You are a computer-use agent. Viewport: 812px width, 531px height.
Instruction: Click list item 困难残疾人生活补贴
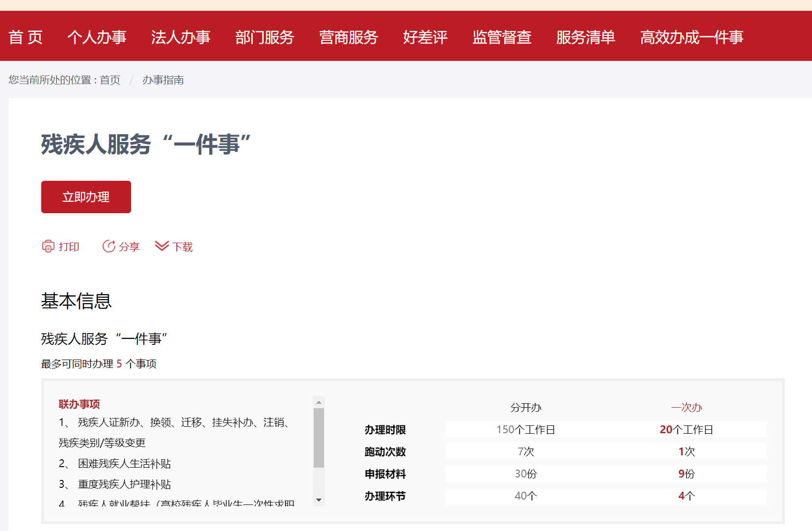coord(124,464)
